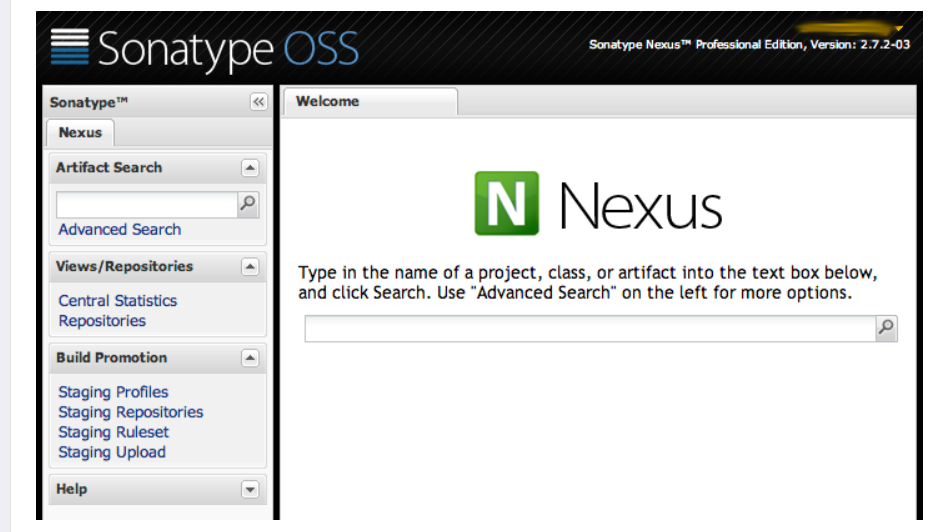The height and width of the screenshot is (532, 950).
Task: Open Staging Repositories
Action: coord(131,412)
